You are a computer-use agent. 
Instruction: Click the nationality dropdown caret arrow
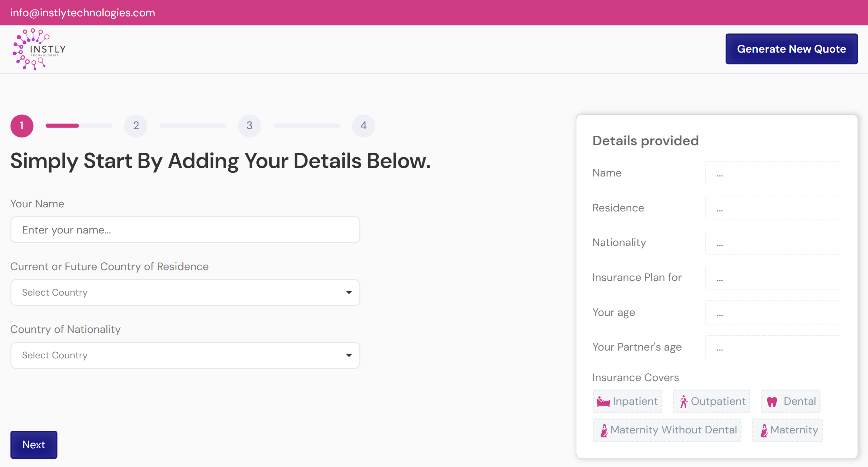click(349, 355)
